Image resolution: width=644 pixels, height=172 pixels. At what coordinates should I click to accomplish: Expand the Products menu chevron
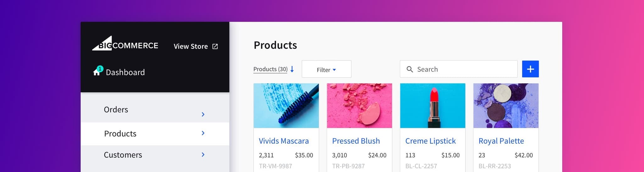(x=203, y=133)
